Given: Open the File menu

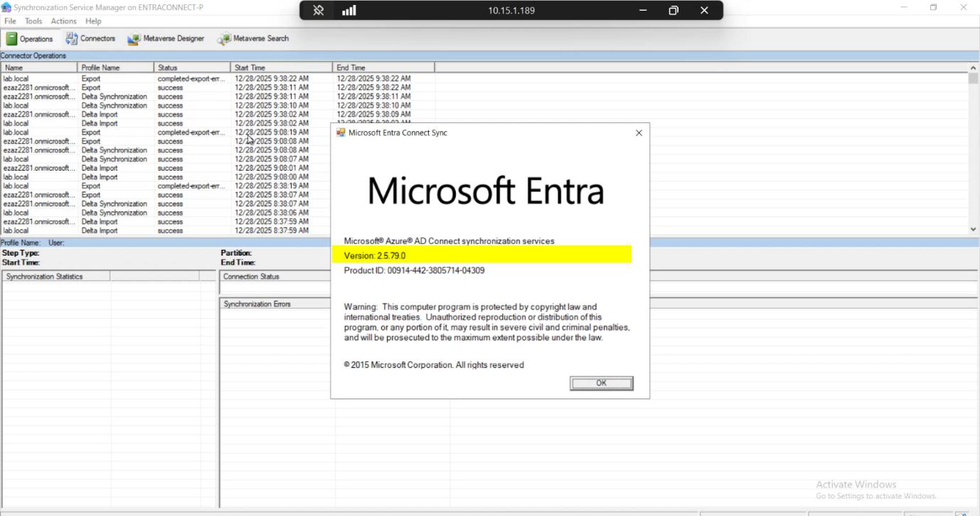Looking at the screenshot, I should (x=10, y=21).
